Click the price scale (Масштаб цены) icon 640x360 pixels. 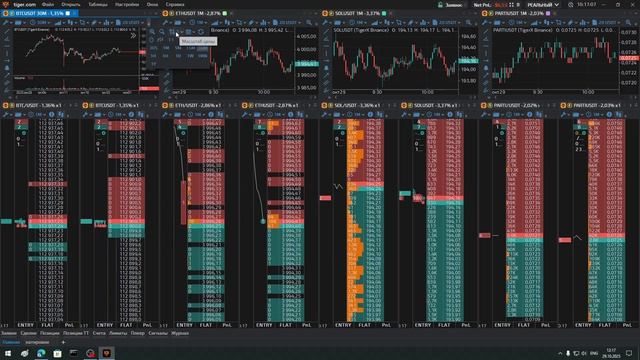[172, 32]
